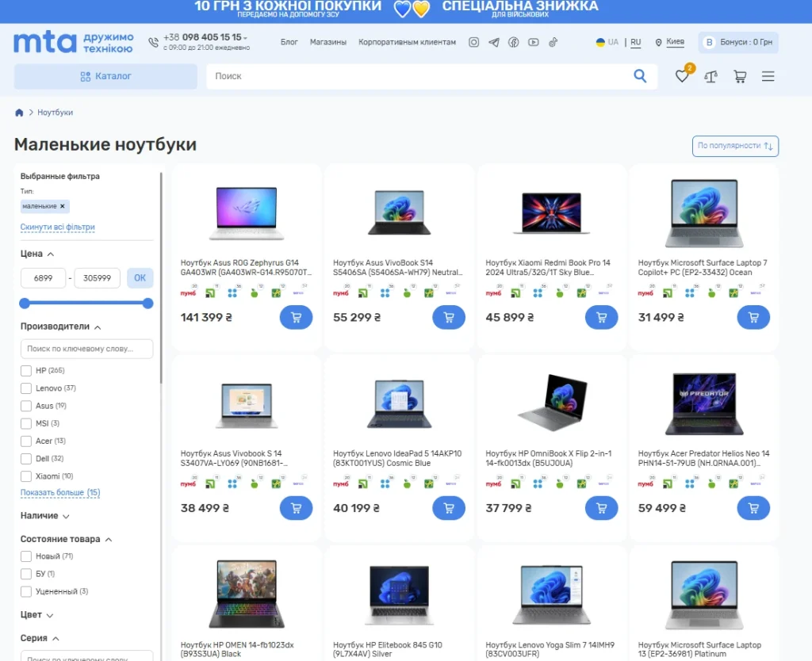Screen dimensions: 812x661
Task: Click the manufacturer keyword search field
Action: (87, 349)
